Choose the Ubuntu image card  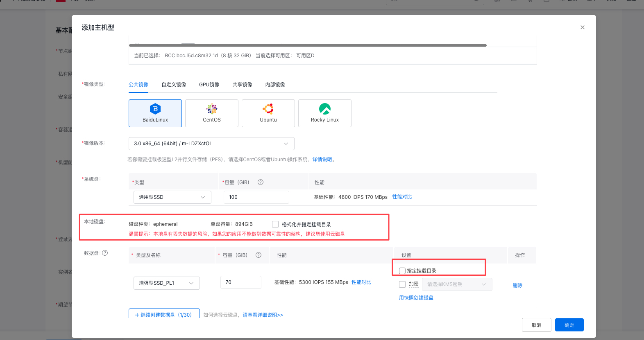(268, 113)
